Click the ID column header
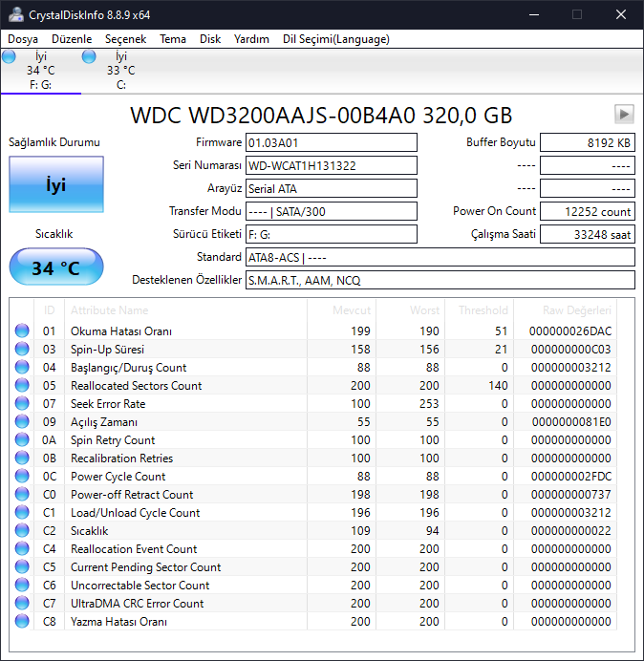This screenshot has width=644, height=661. [49, 310]
